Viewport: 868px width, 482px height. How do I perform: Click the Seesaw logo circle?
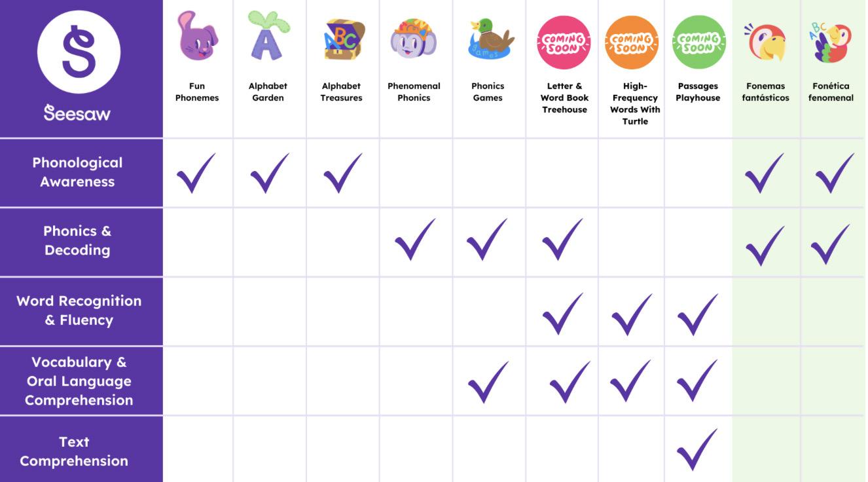79,52
